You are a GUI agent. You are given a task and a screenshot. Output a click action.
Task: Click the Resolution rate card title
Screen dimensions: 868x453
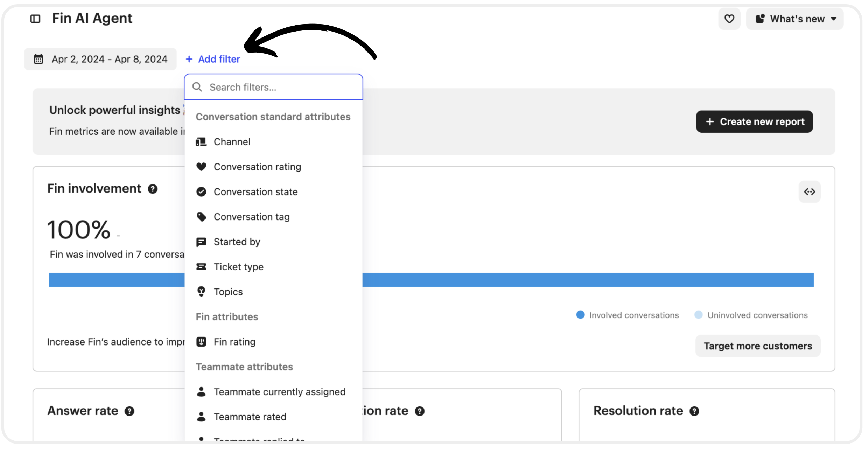(638, 411)
